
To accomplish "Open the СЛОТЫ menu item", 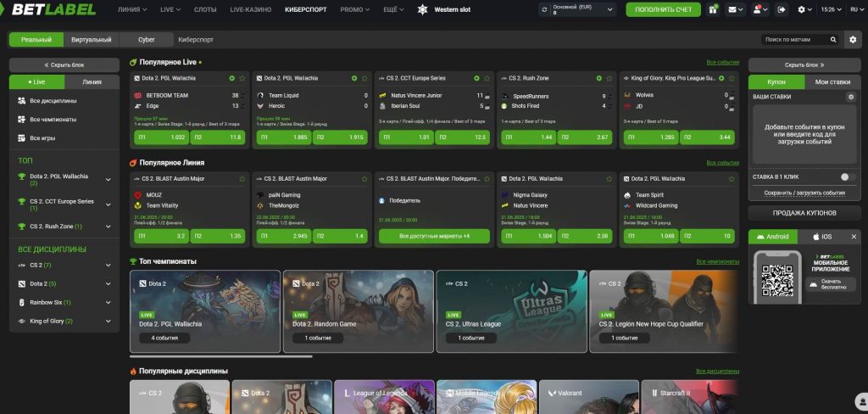I will coord(205,9).
